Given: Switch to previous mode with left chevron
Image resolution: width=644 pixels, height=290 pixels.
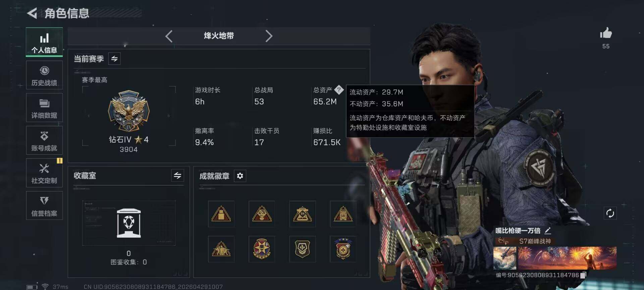Looking at the screenshot, I should 169,36.
